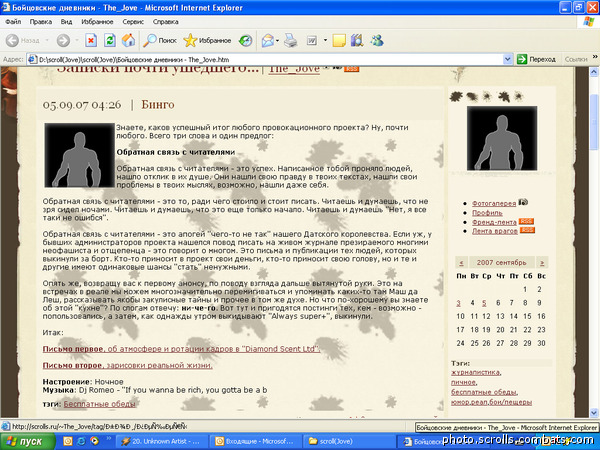Switch to the scroll(Jove) folder taskbar button
This screenshot has width=600, height=450.
pyautogui.click(x=350, y=441)
